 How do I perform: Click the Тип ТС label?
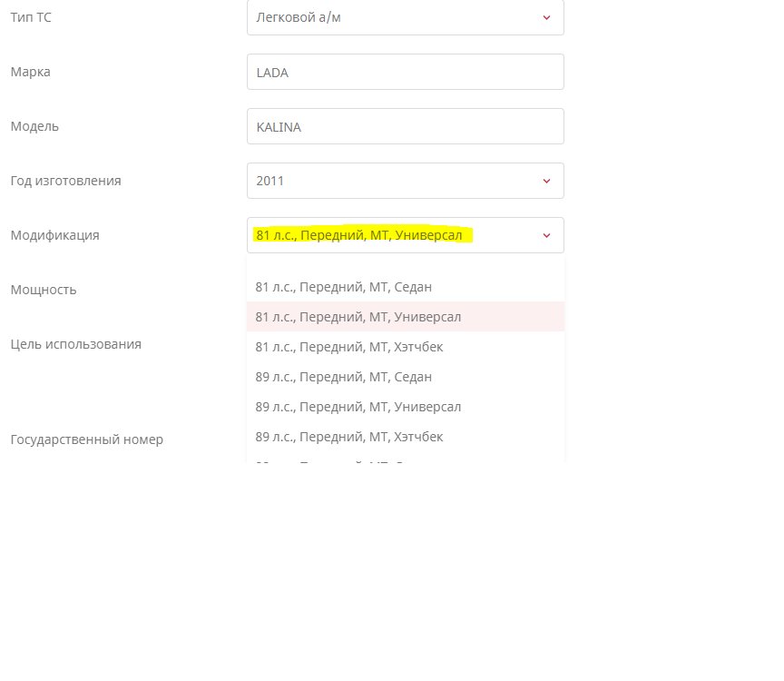click(x=31, y=17)
